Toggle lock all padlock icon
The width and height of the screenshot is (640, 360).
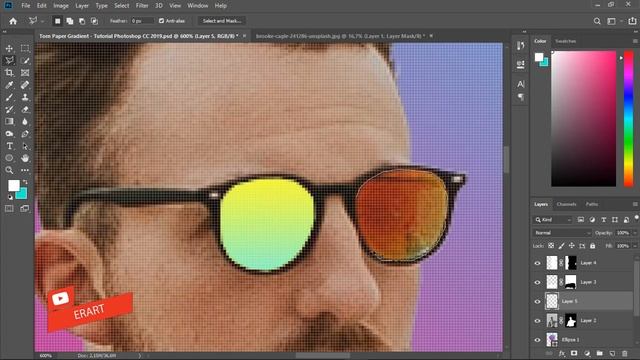(x=593, y=246)
